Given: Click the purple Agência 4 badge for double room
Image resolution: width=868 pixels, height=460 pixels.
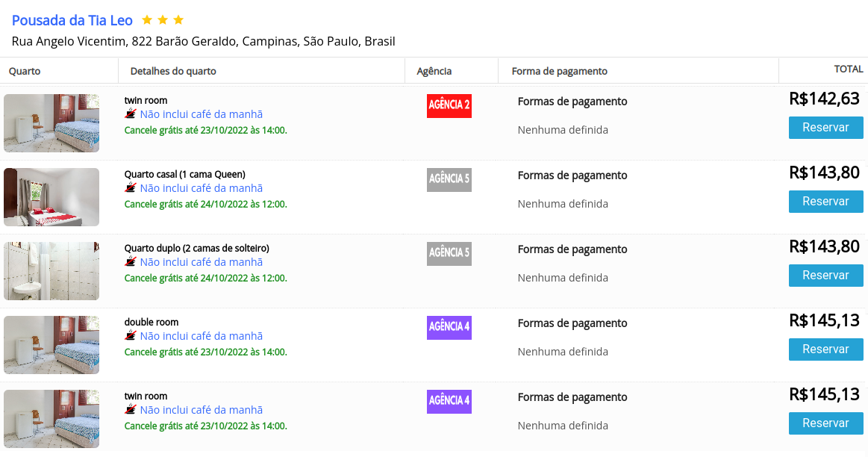Looking at the screenshot, I should (449, 327).
